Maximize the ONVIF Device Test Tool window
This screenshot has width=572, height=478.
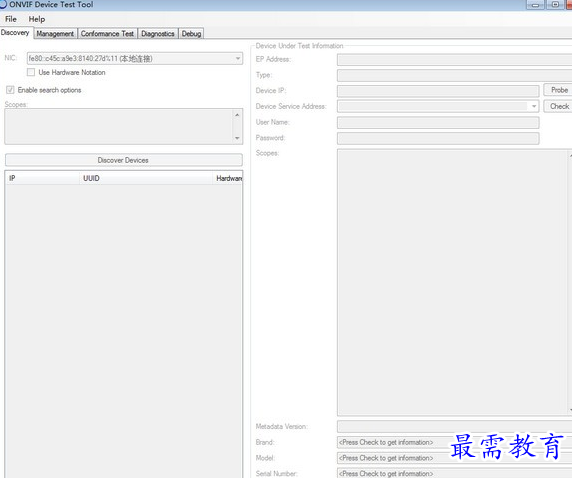[x=555, y=5]
